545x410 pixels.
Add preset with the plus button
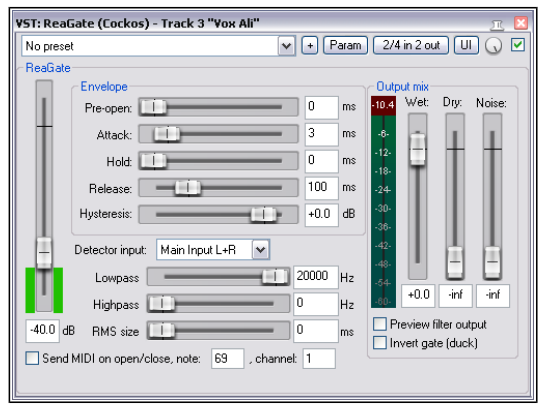[x=310, y=46]
